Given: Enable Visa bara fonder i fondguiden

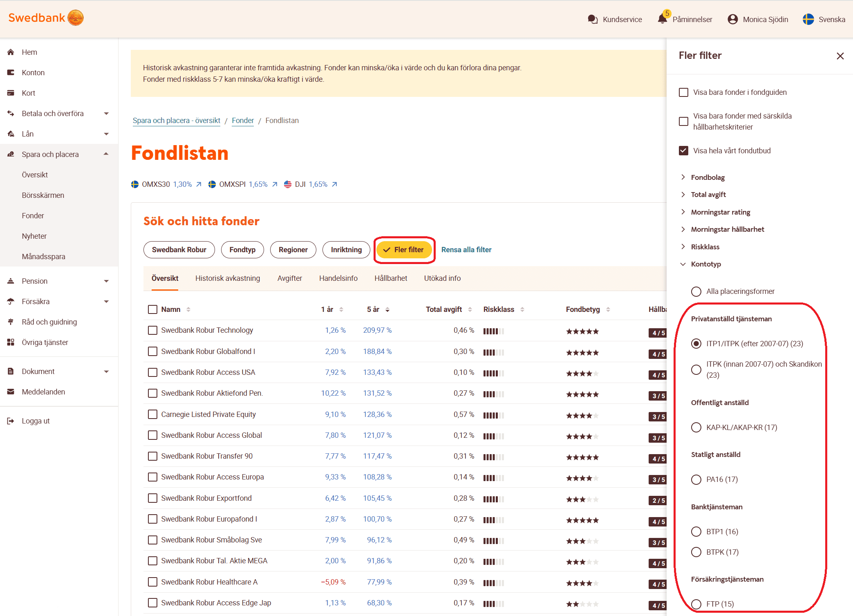Looking at the screenshot, I should pos(683,92).
